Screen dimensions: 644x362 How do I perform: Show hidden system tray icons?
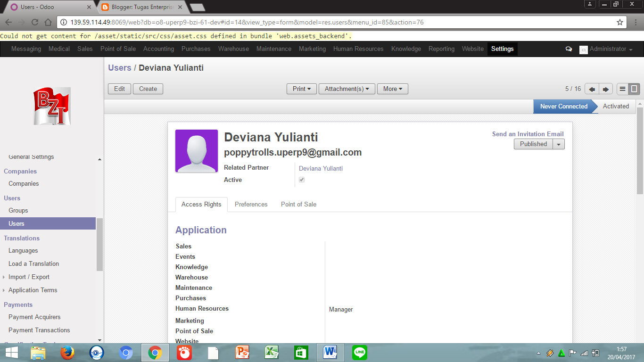(x=539, y=353)
